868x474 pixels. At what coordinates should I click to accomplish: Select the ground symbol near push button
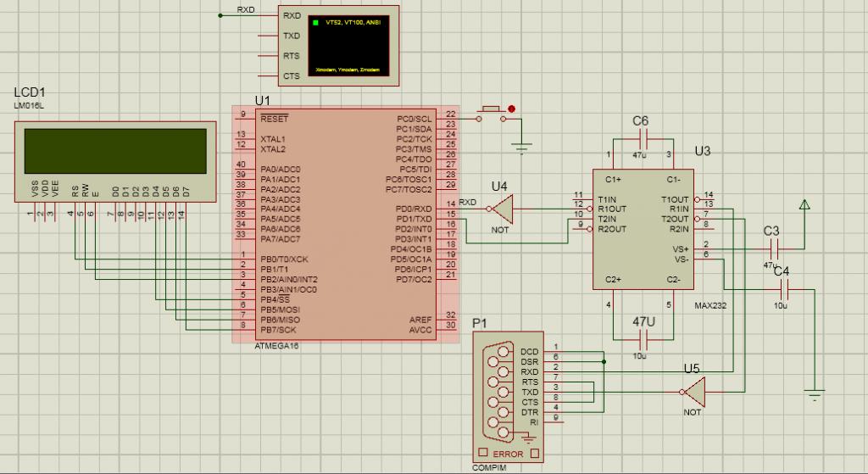(x=523, y=147)
